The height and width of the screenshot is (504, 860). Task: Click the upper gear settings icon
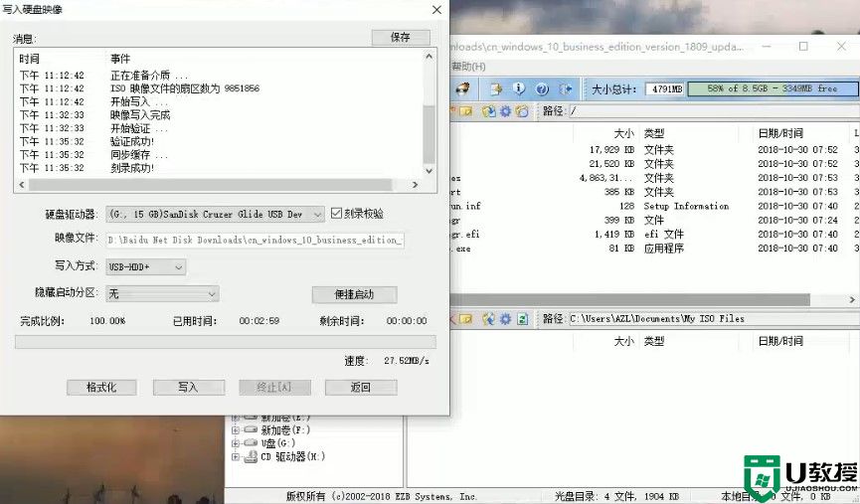[505, 111]
